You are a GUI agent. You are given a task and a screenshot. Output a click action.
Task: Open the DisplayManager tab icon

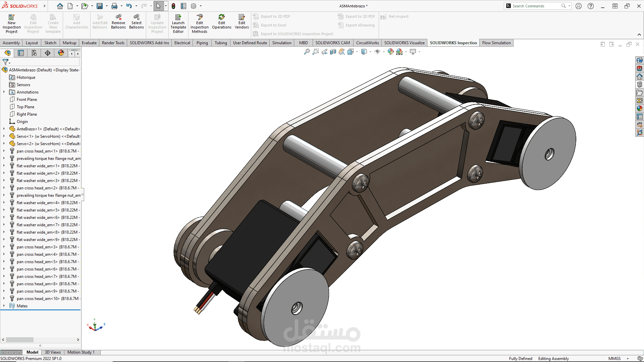coord(61,53)
